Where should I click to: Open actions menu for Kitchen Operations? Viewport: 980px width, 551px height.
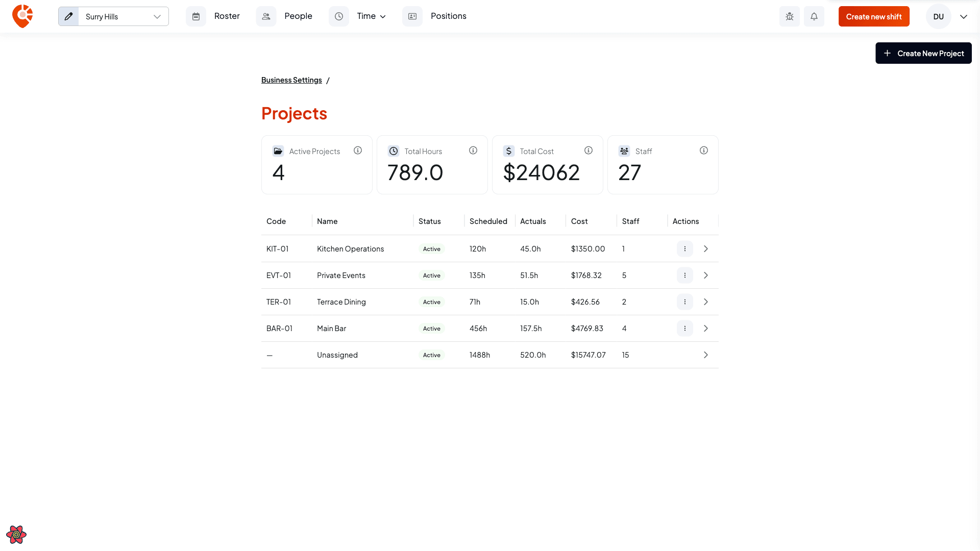tap(685, 249)
